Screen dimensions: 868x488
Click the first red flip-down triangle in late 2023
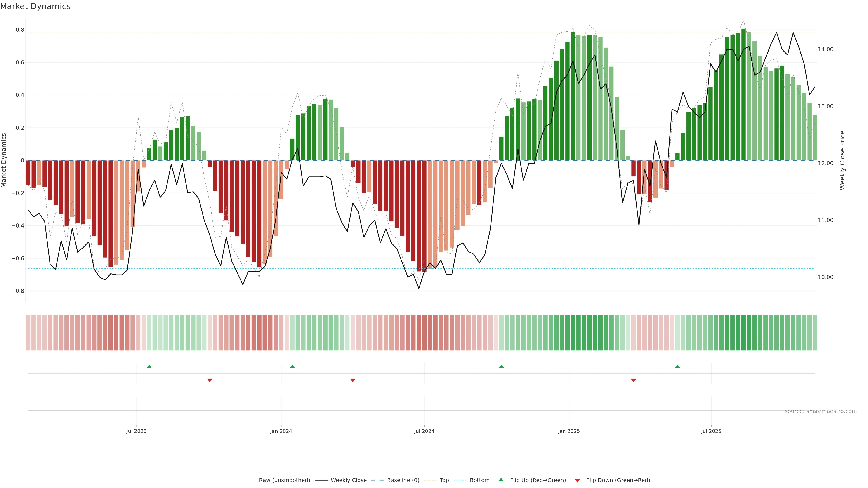(x=210, y=380)
